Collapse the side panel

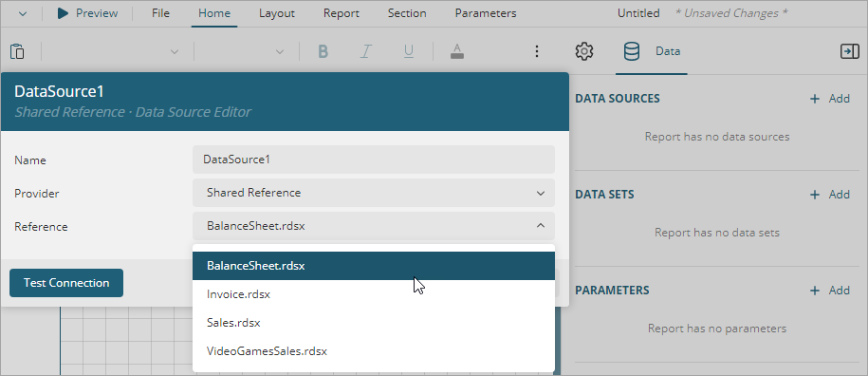click(x=849, y=51)
